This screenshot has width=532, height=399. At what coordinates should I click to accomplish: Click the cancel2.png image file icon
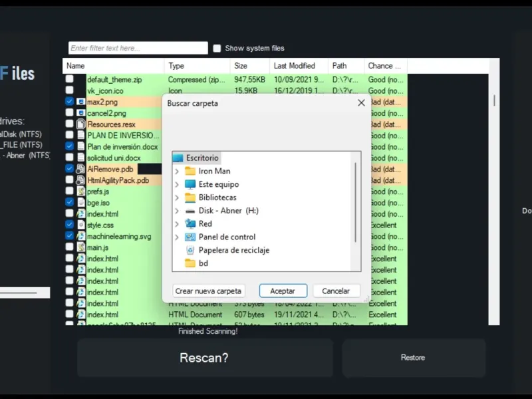pyautogui.click(x=80, y=113)
